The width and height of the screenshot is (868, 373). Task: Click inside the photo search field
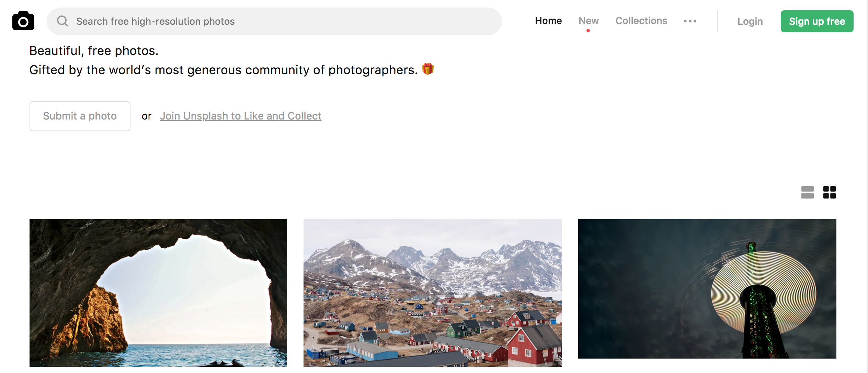coord(240,21)
